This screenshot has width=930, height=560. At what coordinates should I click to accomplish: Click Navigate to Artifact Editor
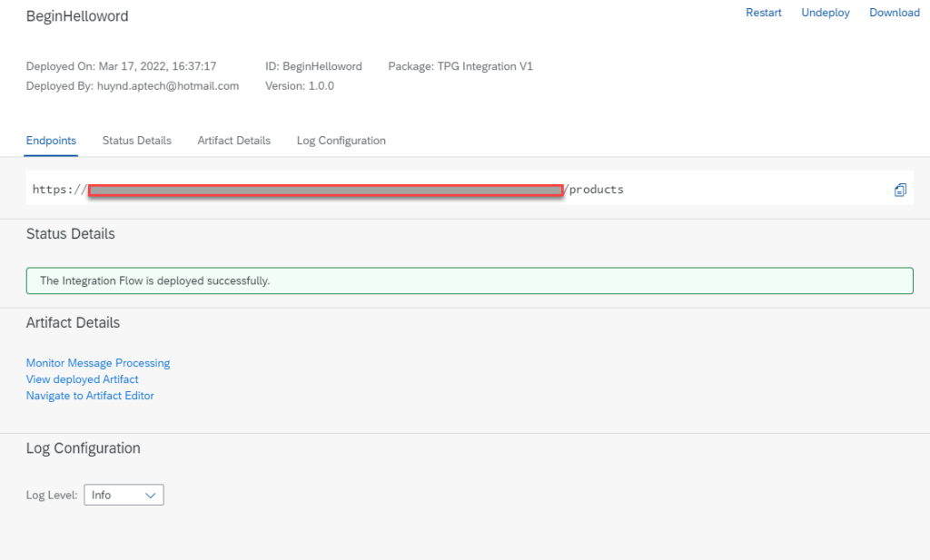(90, 396)
